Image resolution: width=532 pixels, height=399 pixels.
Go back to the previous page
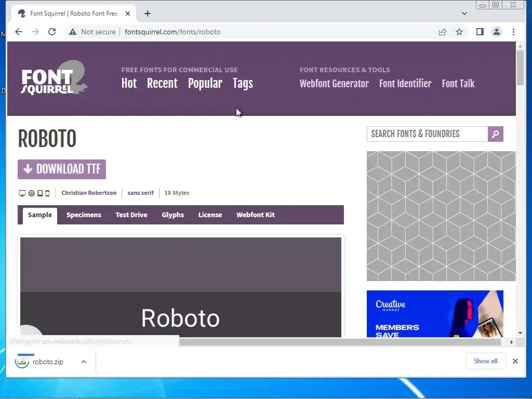click(x=19, y=32)
